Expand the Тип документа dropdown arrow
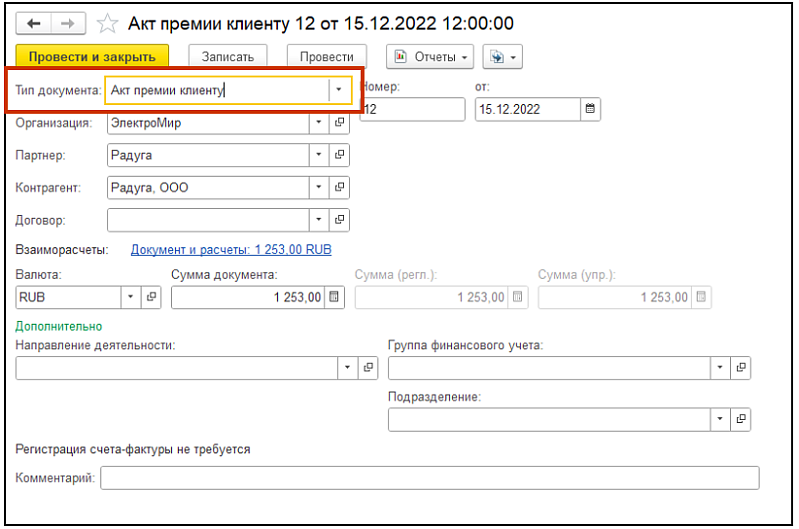This screenshot has height=529, width=799. pos(339,90)
